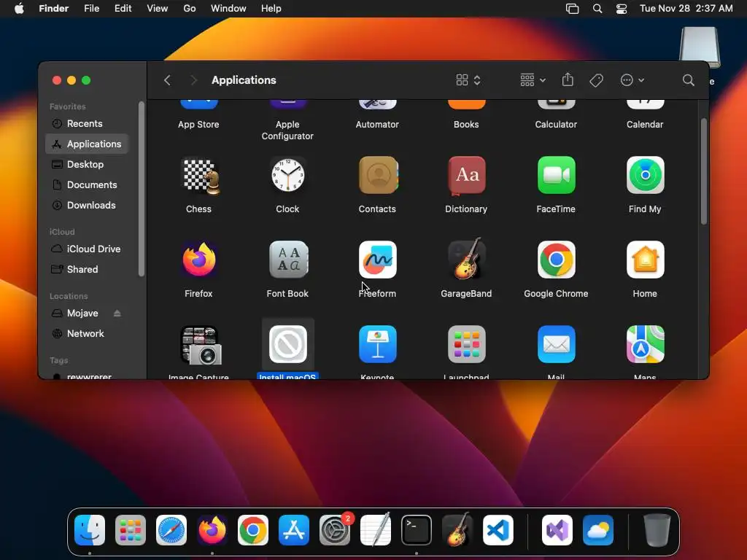The image size is (747, 560).
Task: Open the Apple menu
Action: pos(19,9)
